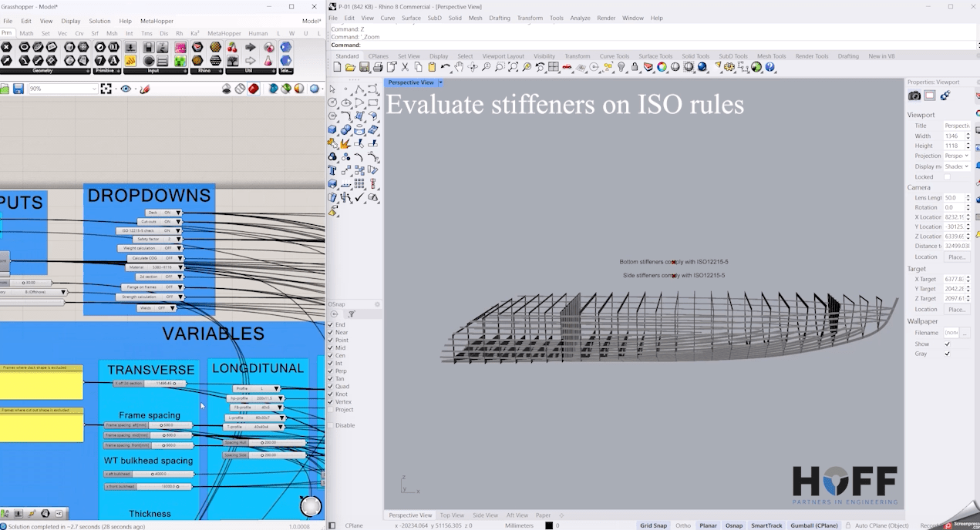
Task: Click the Grasshopper sketch brush icon
Action: pos(145,89)
